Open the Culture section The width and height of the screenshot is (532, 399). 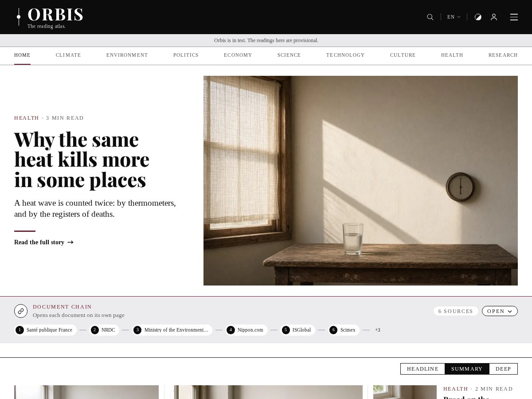pyautogui.click(x=403, y=55)
